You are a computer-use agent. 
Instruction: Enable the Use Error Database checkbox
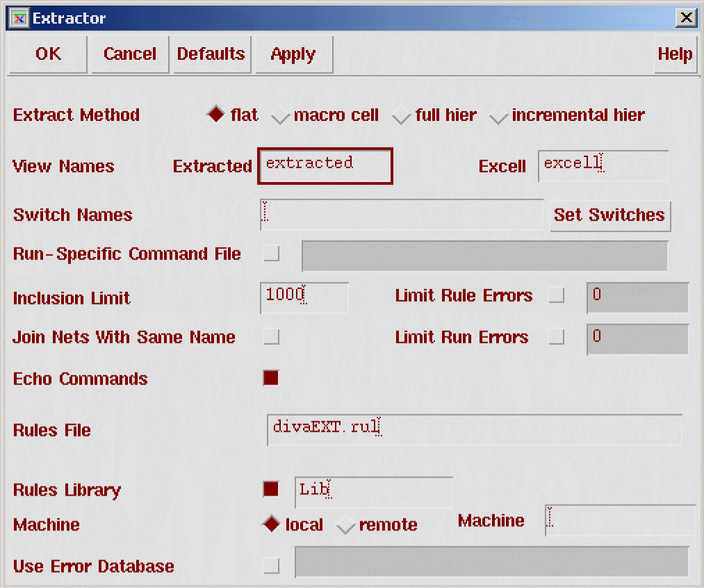[x=271, y=566]
